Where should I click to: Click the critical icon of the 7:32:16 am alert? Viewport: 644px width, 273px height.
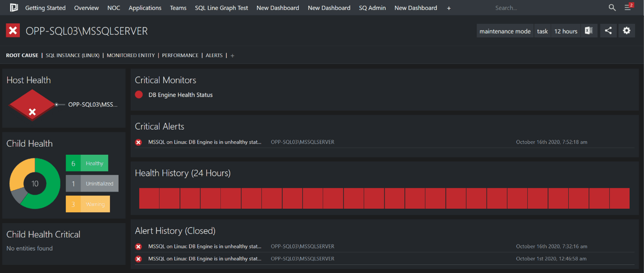tap(139, 246)
